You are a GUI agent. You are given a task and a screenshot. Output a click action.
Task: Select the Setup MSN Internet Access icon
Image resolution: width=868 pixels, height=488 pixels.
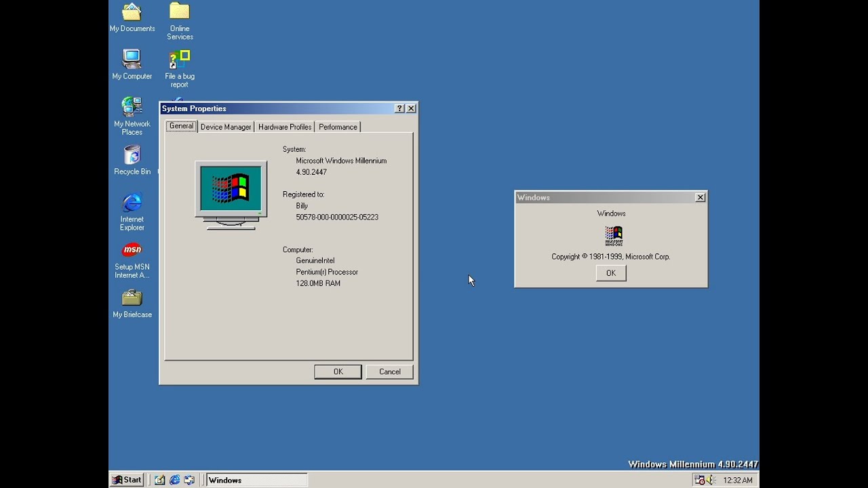click(x=132, y=260)
